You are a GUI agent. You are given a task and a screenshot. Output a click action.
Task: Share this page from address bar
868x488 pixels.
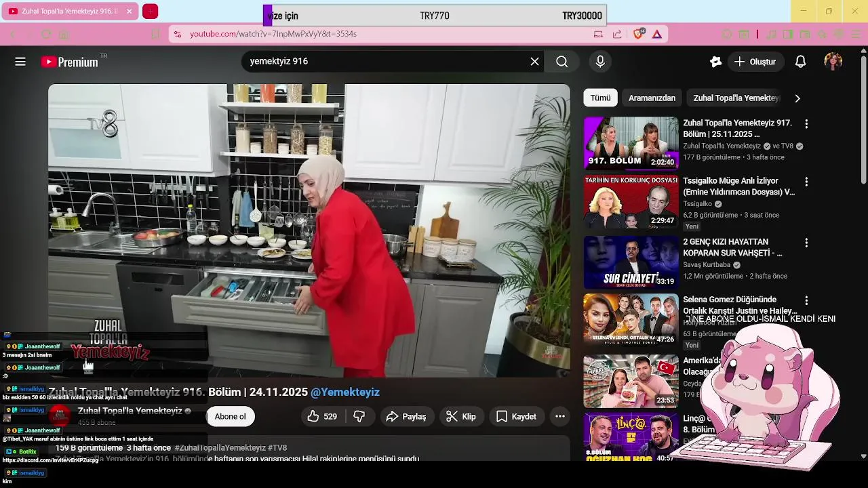click(x=617, y=34)
